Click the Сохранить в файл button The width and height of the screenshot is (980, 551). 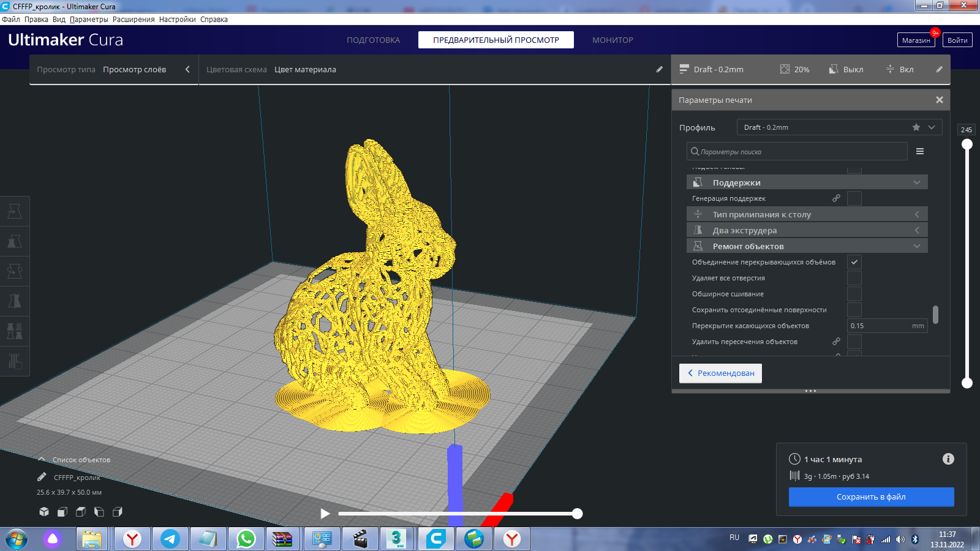(870, 497)
